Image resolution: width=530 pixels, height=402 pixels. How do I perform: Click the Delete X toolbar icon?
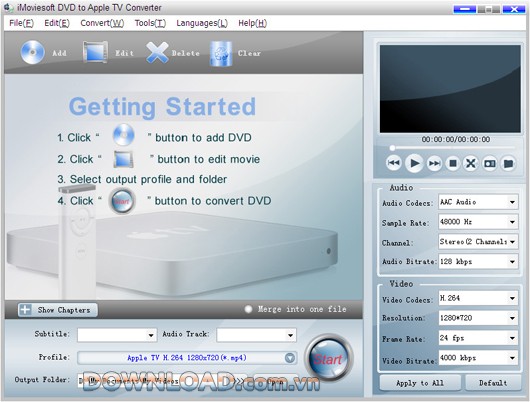tap(157, 53)
